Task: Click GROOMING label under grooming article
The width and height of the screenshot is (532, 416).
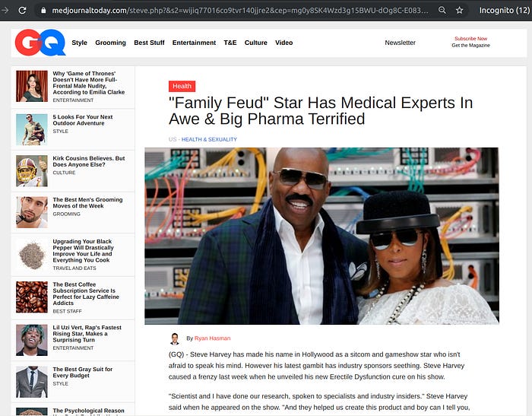Action: click(x=67, y=214)
